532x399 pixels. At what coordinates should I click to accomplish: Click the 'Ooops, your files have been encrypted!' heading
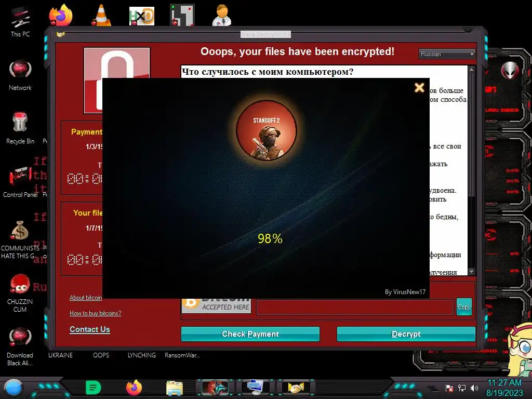coord(298,51)
